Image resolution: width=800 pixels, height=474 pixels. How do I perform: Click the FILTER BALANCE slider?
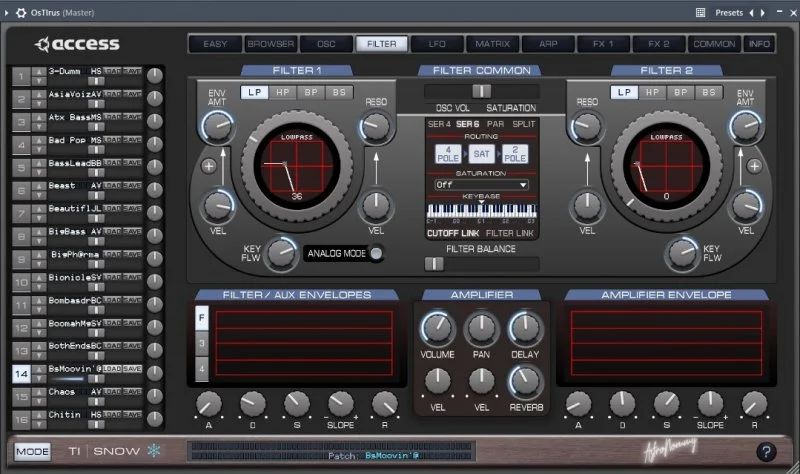coord(481,264)
